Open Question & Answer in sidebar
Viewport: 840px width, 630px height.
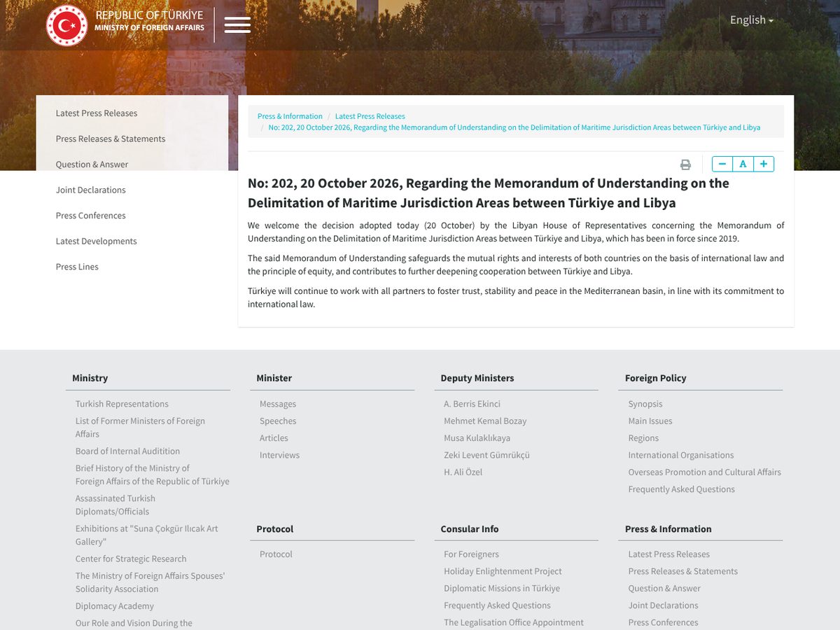(92, 164)
